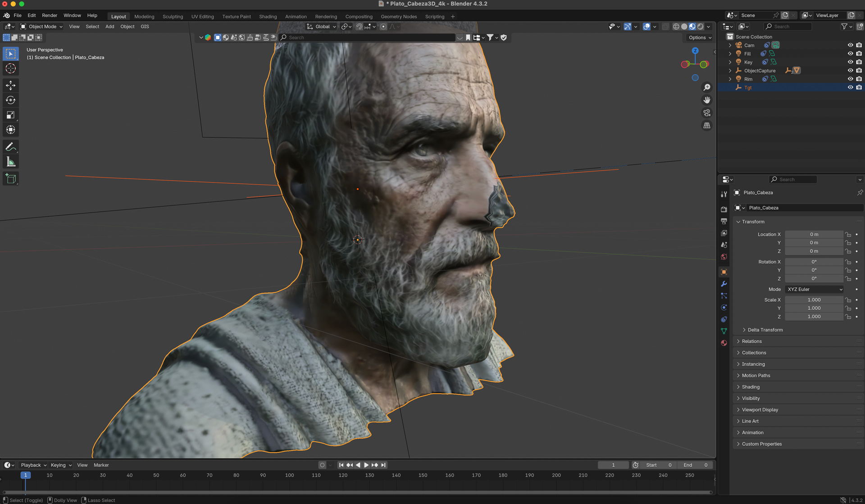865x504 pixels.
Task: Select the Annotate pencil tool
Action: point(11,147)
